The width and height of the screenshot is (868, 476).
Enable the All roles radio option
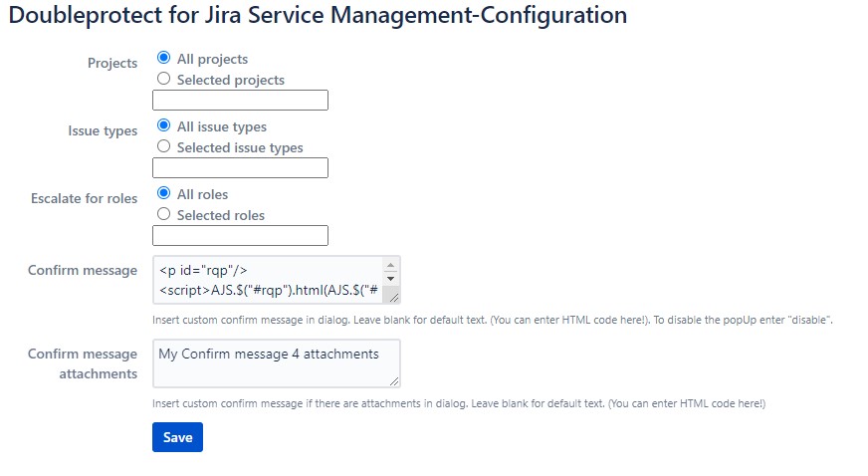click(x=164, y=194)
